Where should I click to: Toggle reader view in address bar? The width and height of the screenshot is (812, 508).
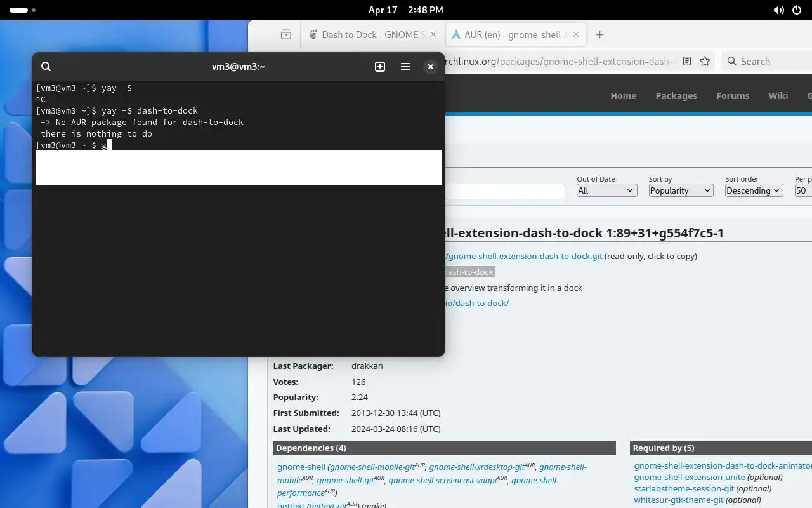pos(686,62)
